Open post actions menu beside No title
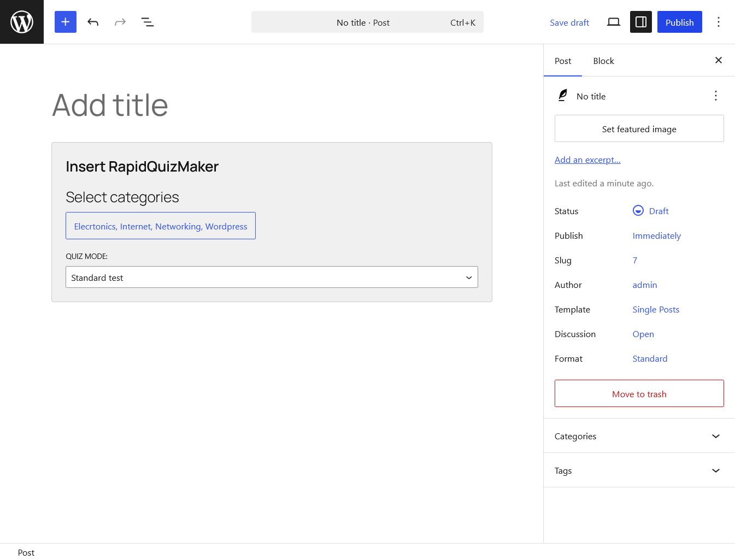The height and width of the screenshot is (560, 735). 716,96
